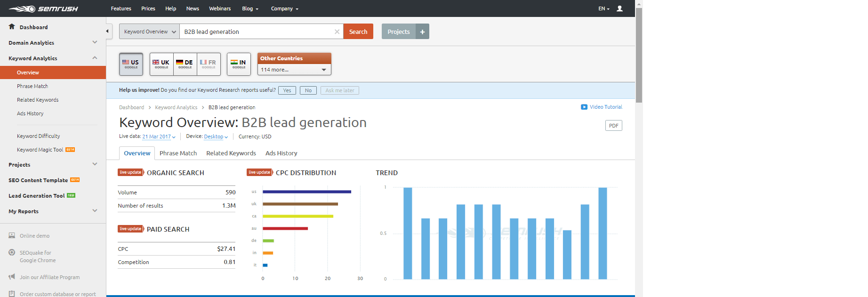Select the DE Google database

click(185, 64)
